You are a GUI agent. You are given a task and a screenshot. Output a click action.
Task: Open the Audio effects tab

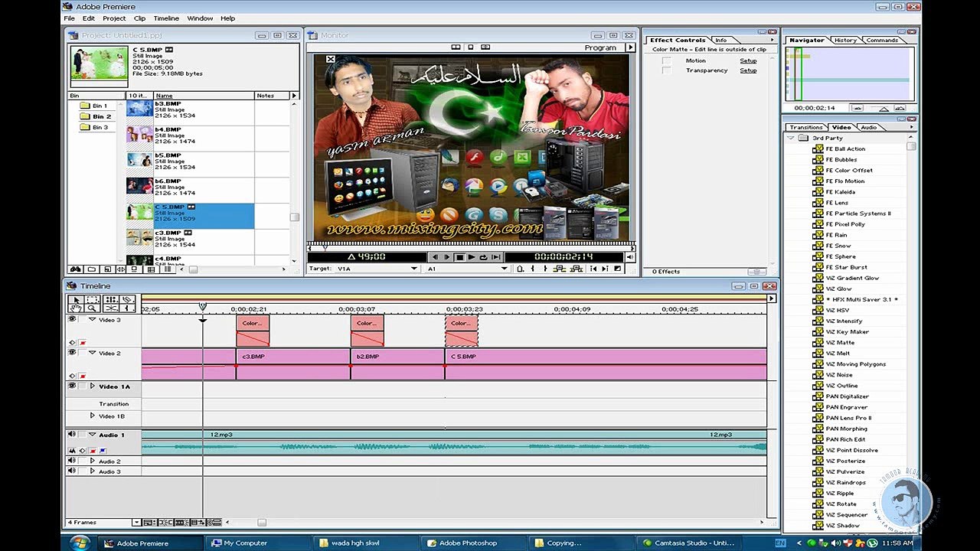[868, 127]
